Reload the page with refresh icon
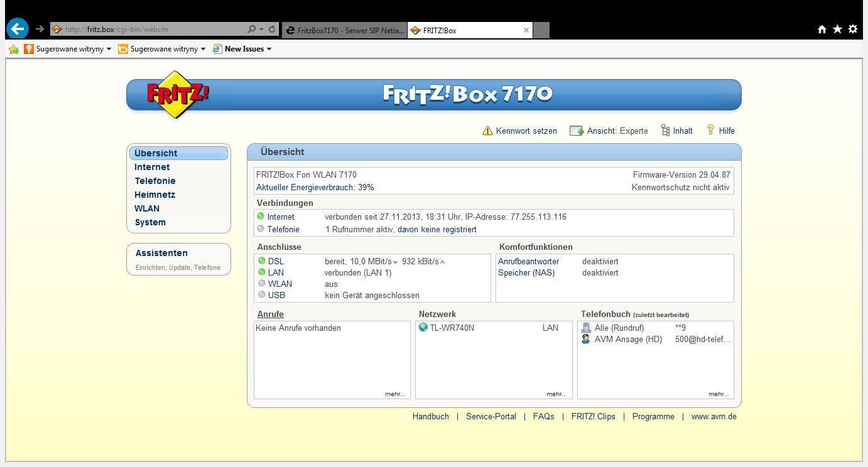Image resolution: width=868 pixels, height=467 pixels. [x=272, y=29]
